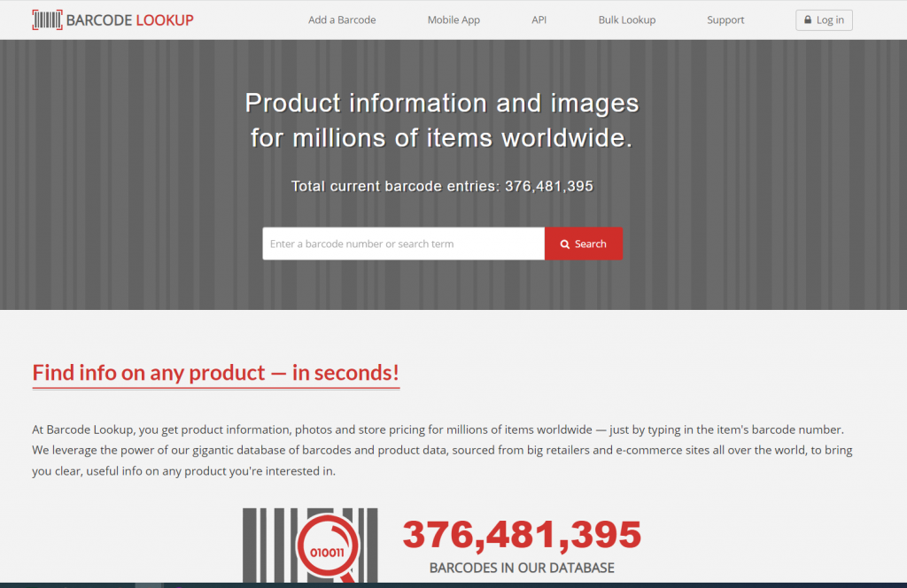Screen dimensions: 907x588
Task: Select Bulk Lookup in the navigation
Action: (626, 19)
